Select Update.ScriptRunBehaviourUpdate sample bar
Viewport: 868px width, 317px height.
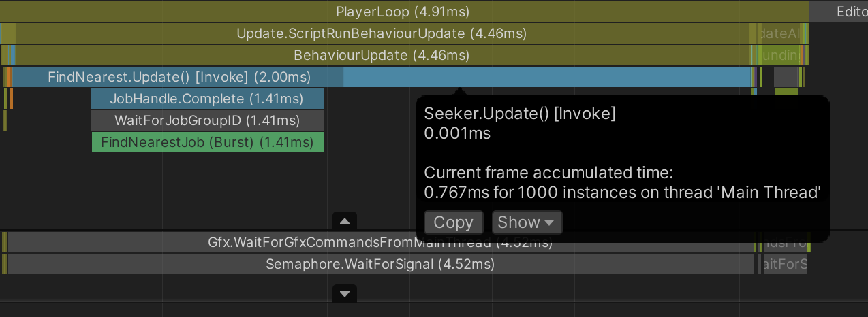click(382, 33)
